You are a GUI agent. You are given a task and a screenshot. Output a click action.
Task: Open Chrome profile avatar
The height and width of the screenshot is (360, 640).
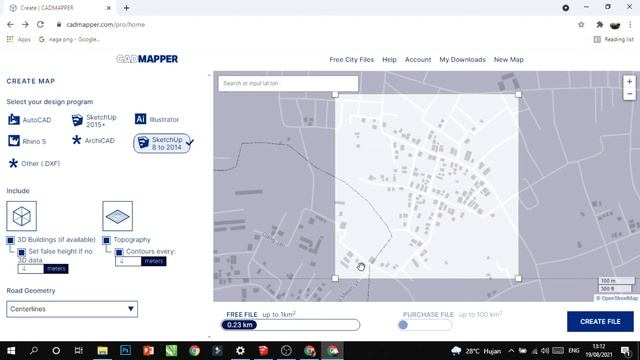click(x=615, y=25)
